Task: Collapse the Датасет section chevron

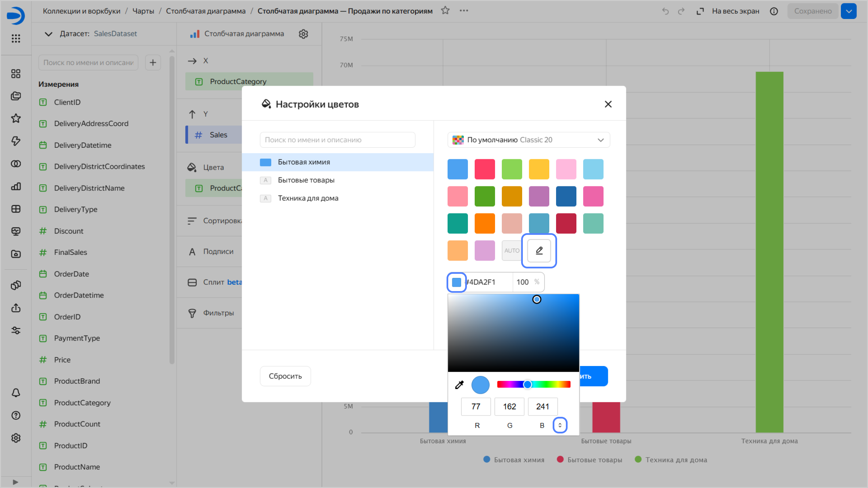Action: click(x=48, y=34)
